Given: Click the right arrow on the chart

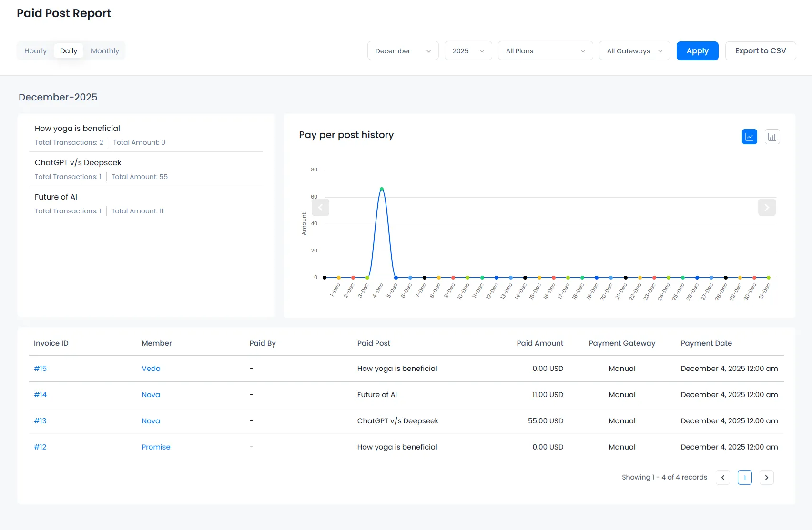Looking at the screenshot, I should tap(767, 207).
